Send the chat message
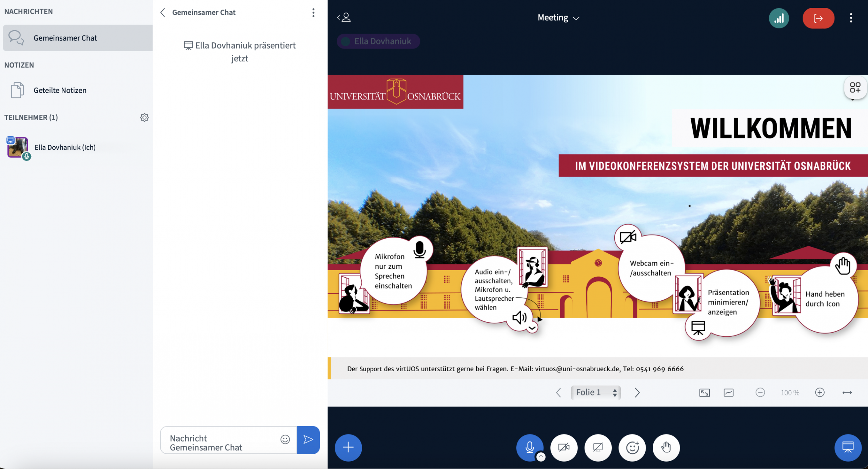This screenshot has height=469, width=868. pos(308,440)
